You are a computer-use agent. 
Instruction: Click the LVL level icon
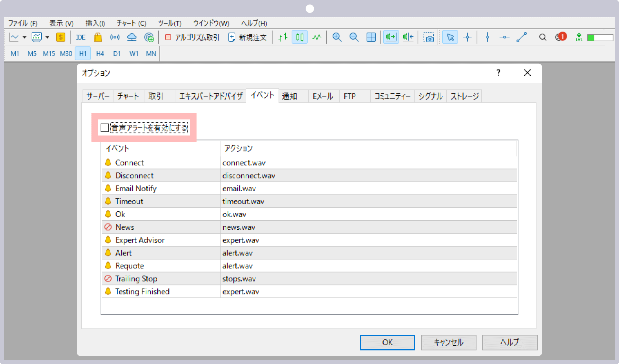point(579,37)
